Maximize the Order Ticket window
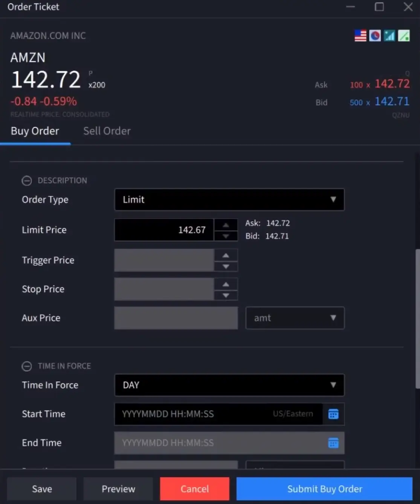Screen dimensions: 420x504 click(x=379, y=7)
